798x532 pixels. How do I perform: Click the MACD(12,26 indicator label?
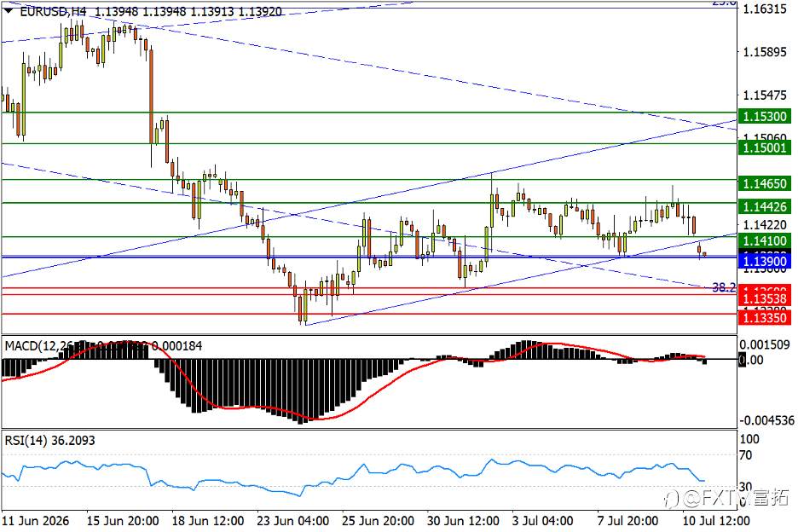coord(39,346)
